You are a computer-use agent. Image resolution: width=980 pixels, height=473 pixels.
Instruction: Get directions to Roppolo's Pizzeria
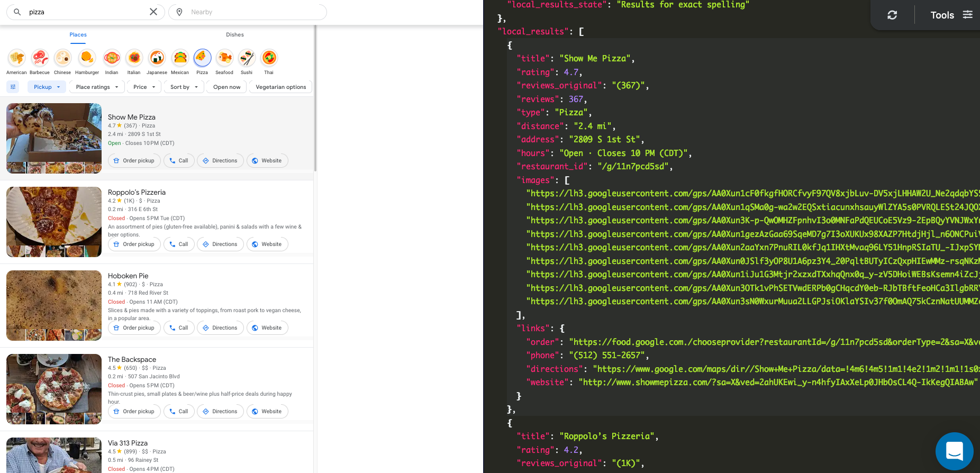tap(220, 244)
